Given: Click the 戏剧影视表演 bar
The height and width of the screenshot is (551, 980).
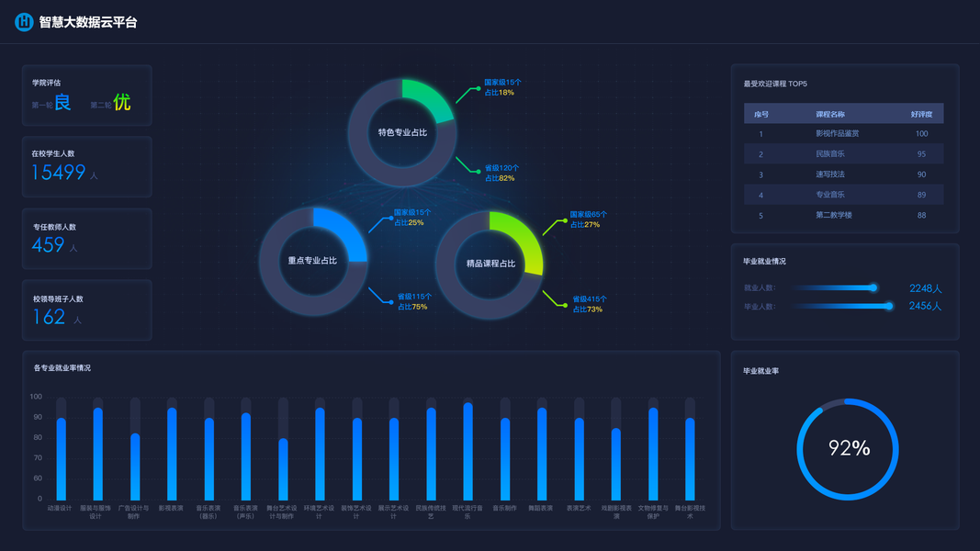Looking at the screenshot, I should [616, 464].
